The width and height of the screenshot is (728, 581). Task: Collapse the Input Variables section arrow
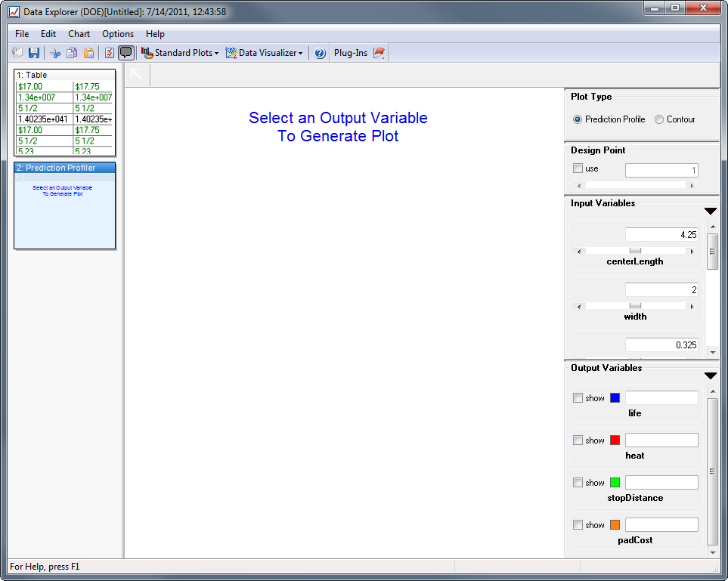click(x=710, y=212)
